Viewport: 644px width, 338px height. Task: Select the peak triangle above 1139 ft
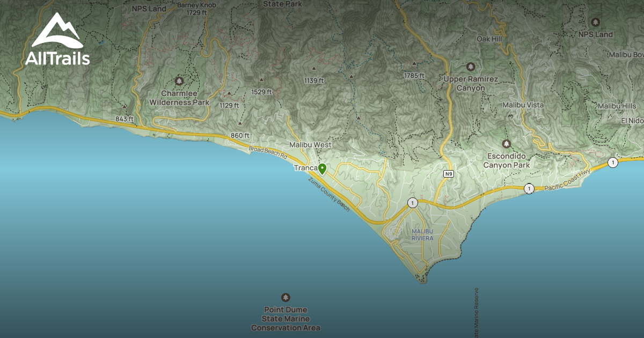[314, 68]
